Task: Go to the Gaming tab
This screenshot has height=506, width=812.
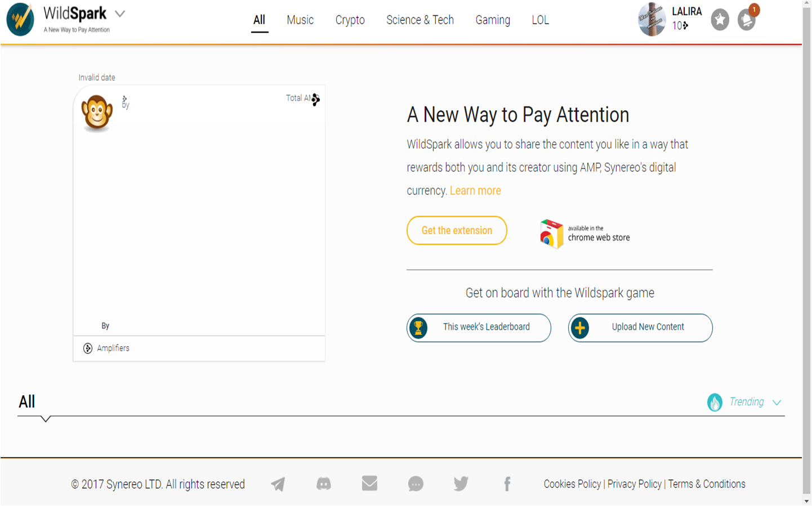Action: [493, 20]
